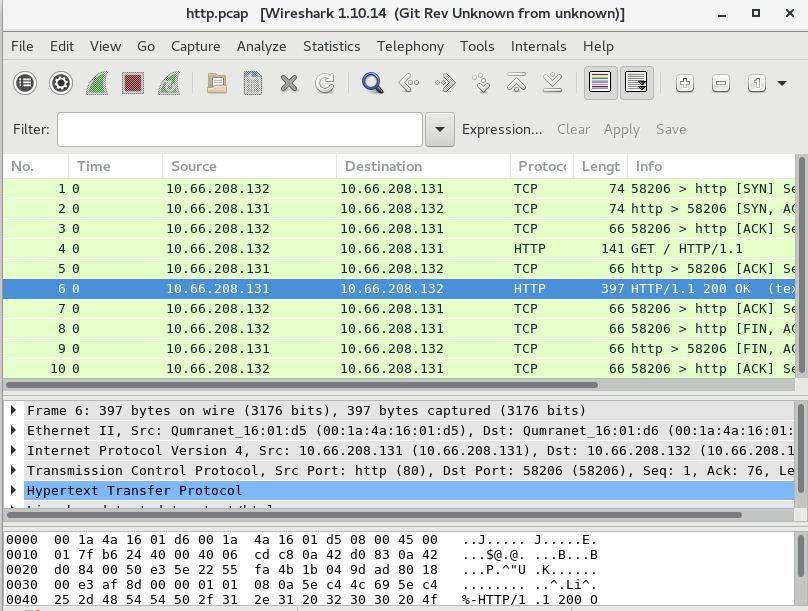The height and width of the screenshot is (611, 808).
Task: Sort by the No. column header
Action: point(36,166)
